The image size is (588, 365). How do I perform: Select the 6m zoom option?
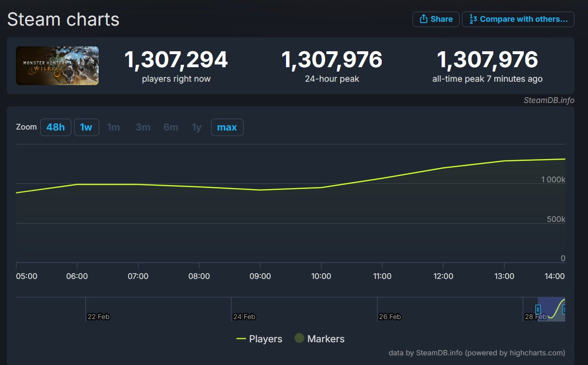click(x=171, y=127)
